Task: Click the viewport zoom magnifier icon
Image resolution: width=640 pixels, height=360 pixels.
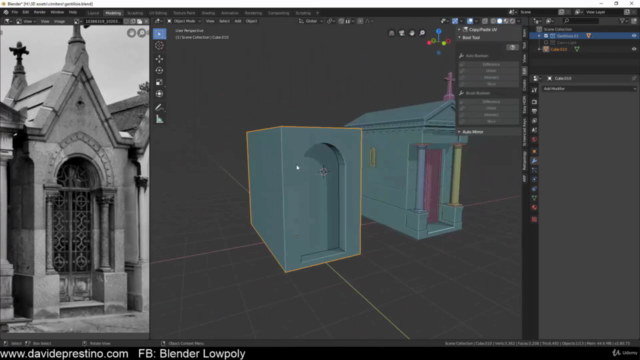Action: tap(422, 33)
